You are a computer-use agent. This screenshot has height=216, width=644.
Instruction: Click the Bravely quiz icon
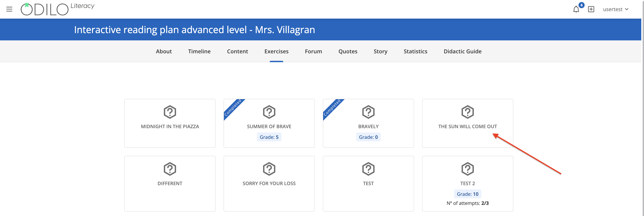point(368,112)
